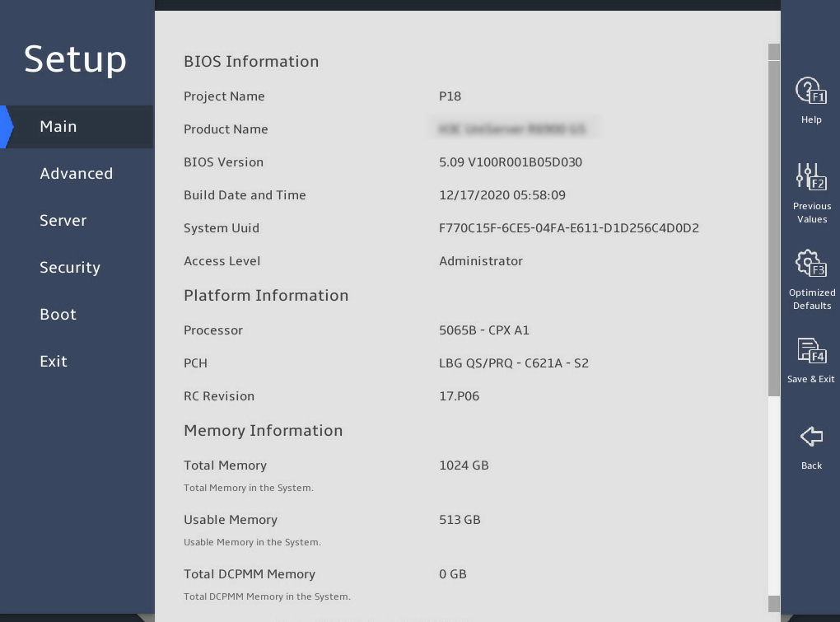Go to the Boot tab
The width and height of the screenshot is (840, 622).
click(58, 315)
